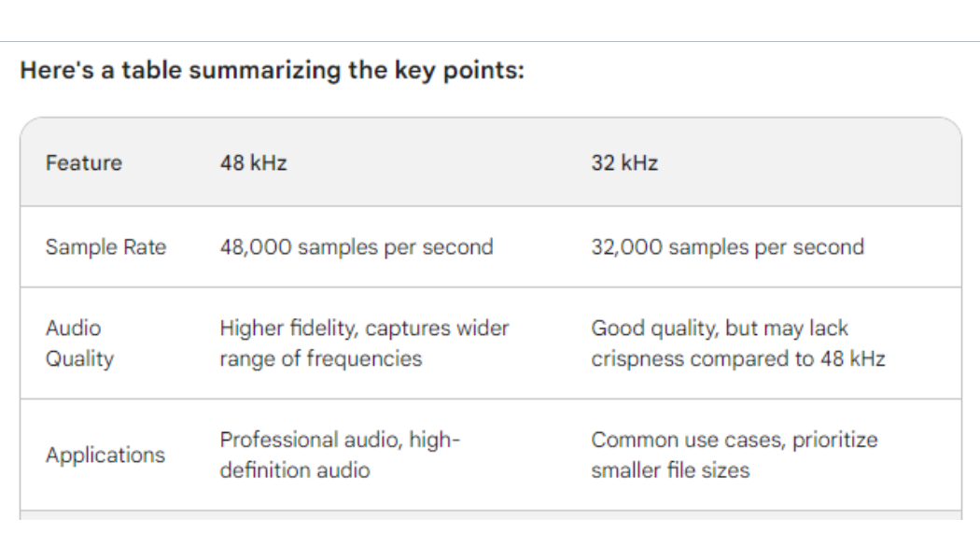The image size is (980, 560).
Task: Click the "range of frequencies" text line
Action: pos(320,358)
